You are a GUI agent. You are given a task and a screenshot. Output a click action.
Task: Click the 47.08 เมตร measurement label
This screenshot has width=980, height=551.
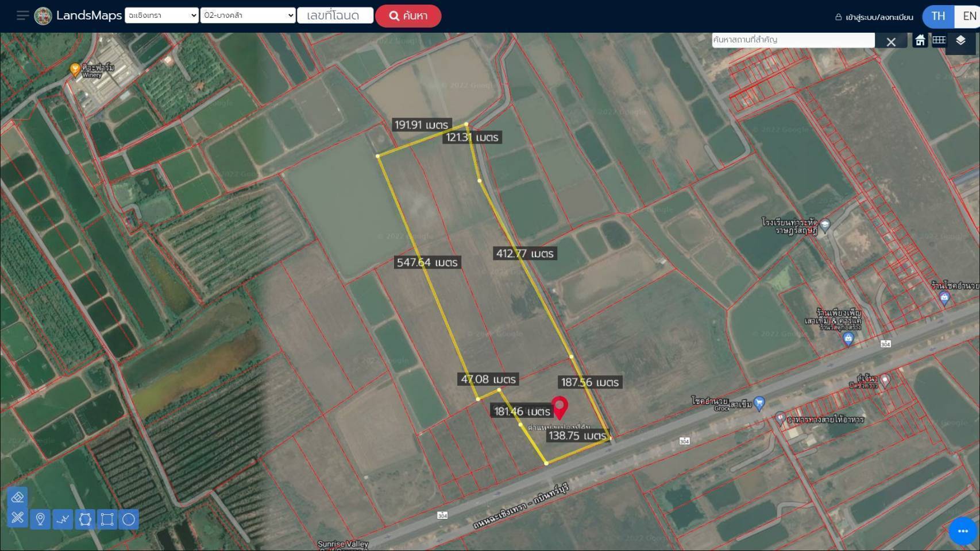tap(488, 379)
